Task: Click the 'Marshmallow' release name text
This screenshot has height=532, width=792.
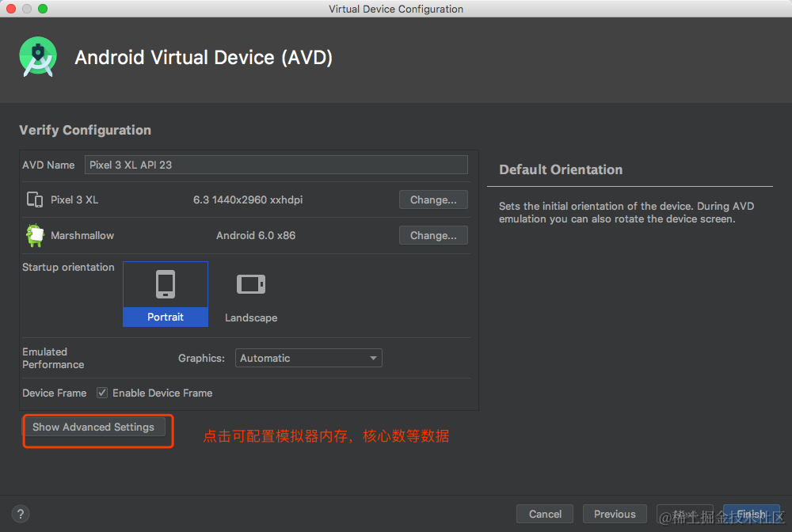Action: point(82,235)
